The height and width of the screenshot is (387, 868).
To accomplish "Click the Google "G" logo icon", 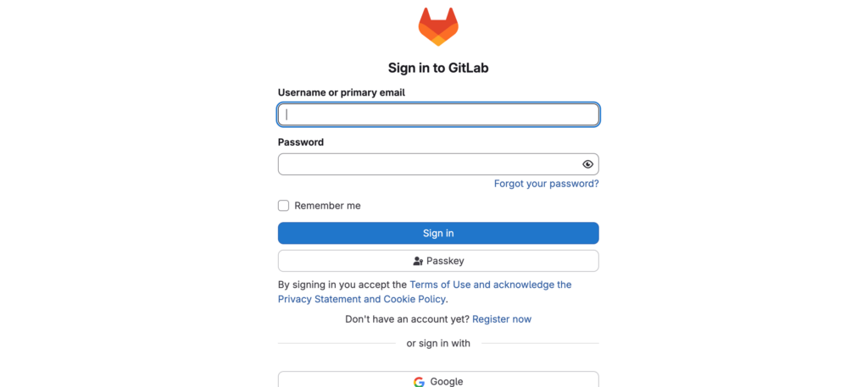I will (x=419, y=382).
